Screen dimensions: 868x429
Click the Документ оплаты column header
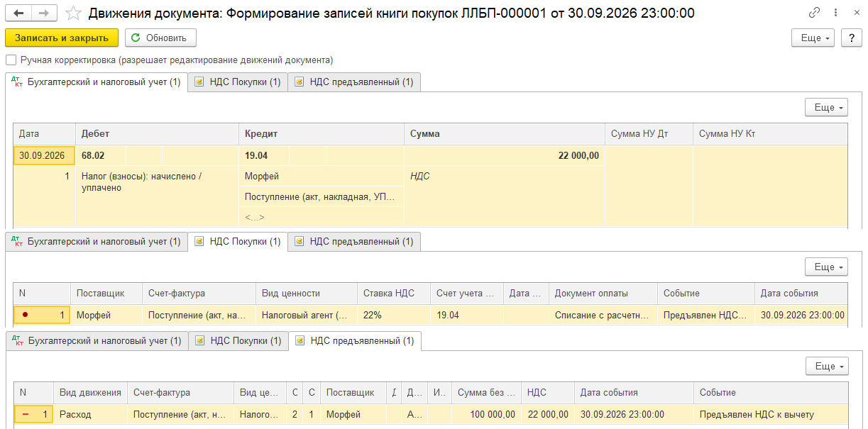pos(603,293)
